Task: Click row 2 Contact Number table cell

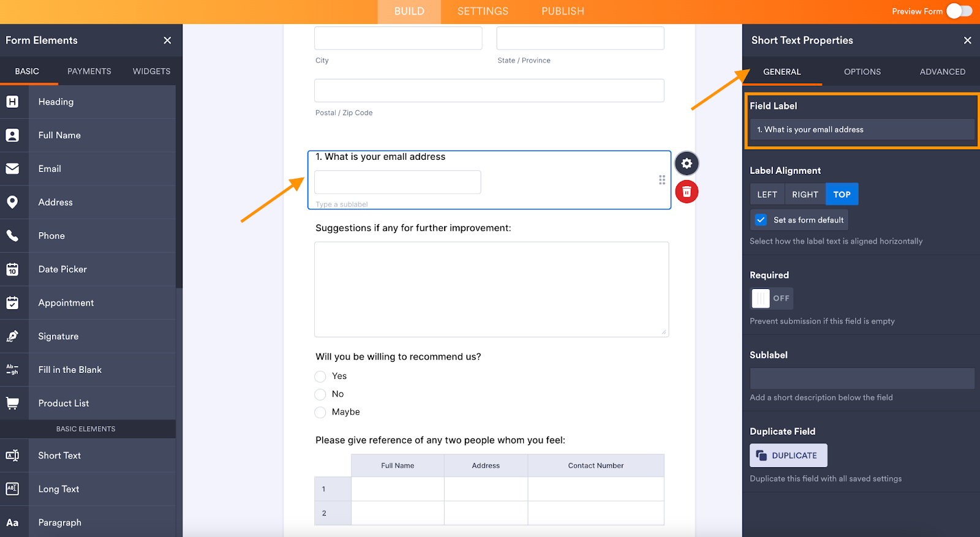Action: (x=596, y=513)
